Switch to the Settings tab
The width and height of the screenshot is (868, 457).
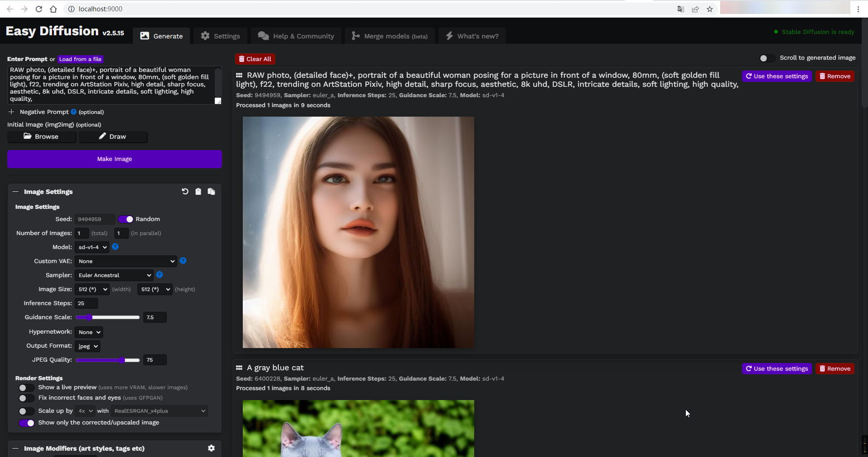[x=221, y=36]
